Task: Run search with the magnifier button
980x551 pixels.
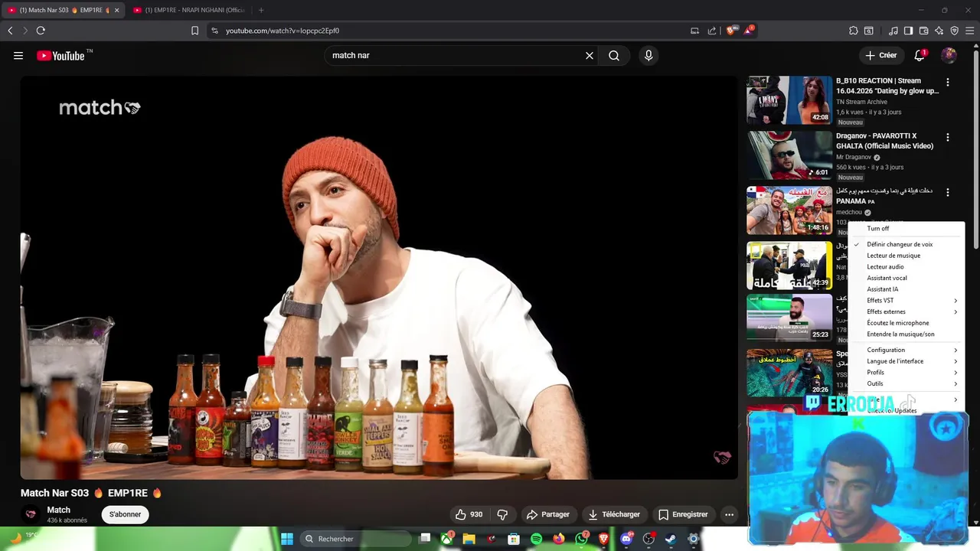Action: (614, 55)
